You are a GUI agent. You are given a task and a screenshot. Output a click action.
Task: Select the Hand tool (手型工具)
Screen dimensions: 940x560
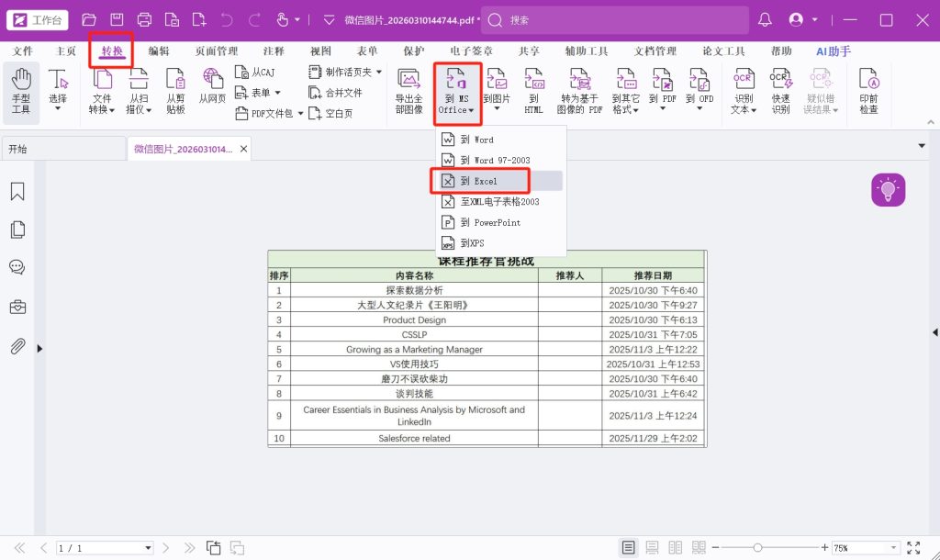[21, 92]
